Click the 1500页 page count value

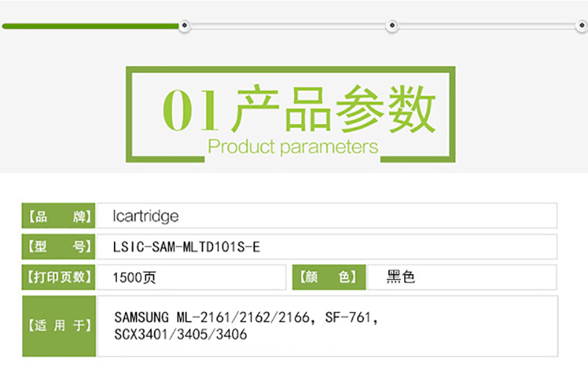[135, 278]
